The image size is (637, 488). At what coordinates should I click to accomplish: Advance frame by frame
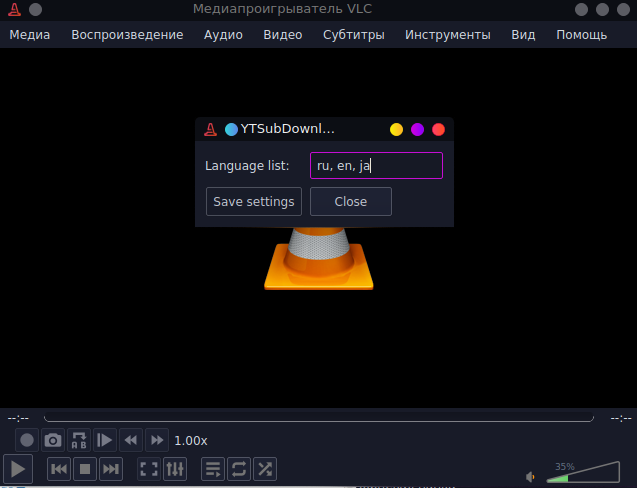(x=105, y=440)
